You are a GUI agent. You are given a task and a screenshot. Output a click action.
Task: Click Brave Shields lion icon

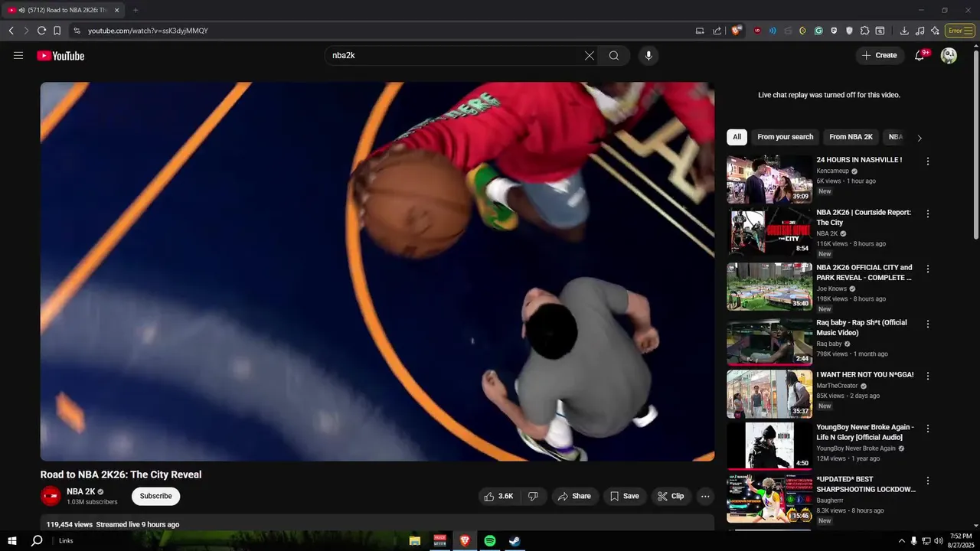pos(736,31)
